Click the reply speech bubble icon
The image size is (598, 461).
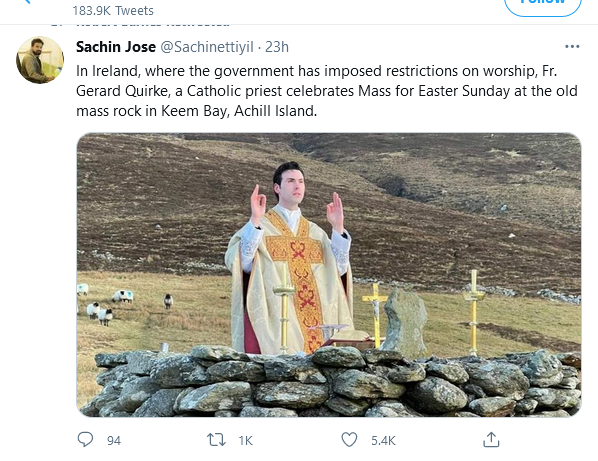coord(85,439)
